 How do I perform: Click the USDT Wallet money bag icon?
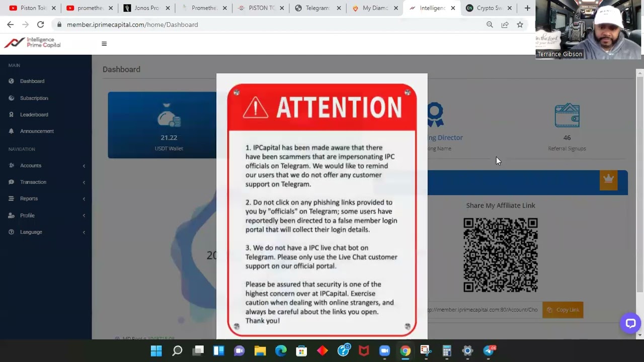pos(169,115)
